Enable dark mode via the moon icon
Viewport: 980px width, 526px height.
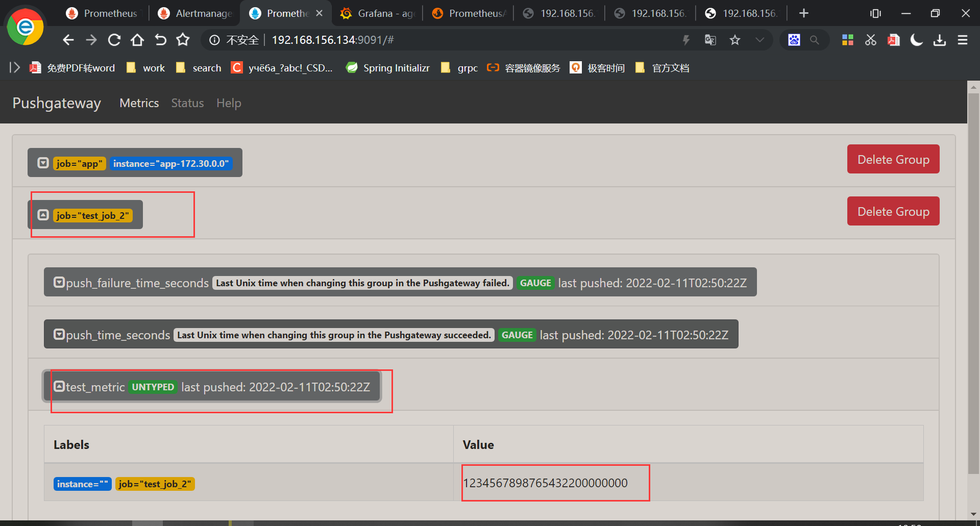coord(916,40)
